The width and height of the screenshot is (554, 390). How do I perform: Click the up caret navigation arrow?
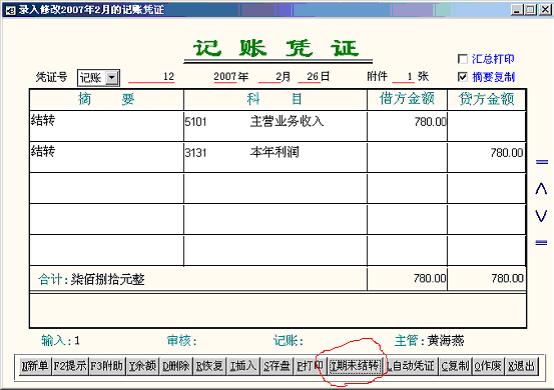(x=541, y=188)
